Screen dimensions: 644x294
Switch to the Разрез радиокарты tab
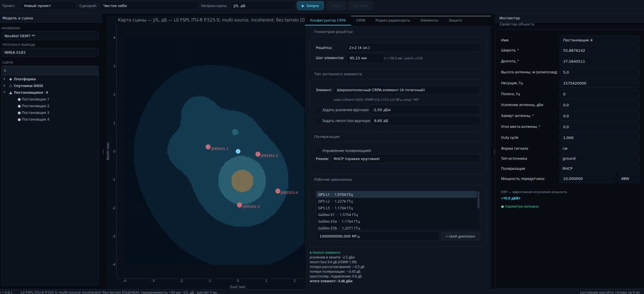392,20
